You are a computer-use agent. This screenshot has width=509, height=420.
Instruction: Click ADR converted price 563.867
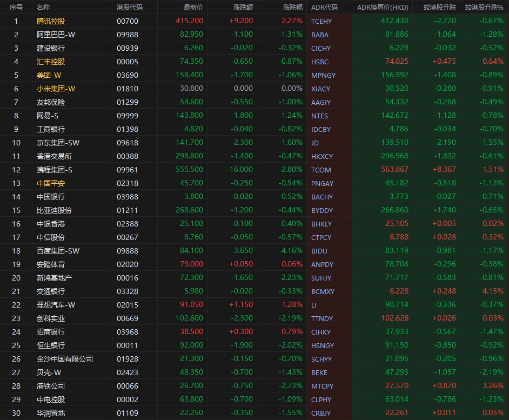point(394,170)
